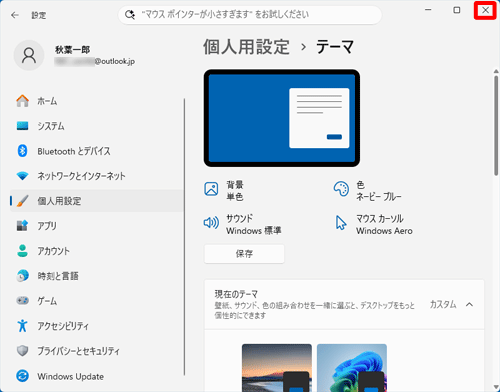Click 保存 button to save theme
Viewport: 500px width, 392px height.
click(x=244, y=254)
